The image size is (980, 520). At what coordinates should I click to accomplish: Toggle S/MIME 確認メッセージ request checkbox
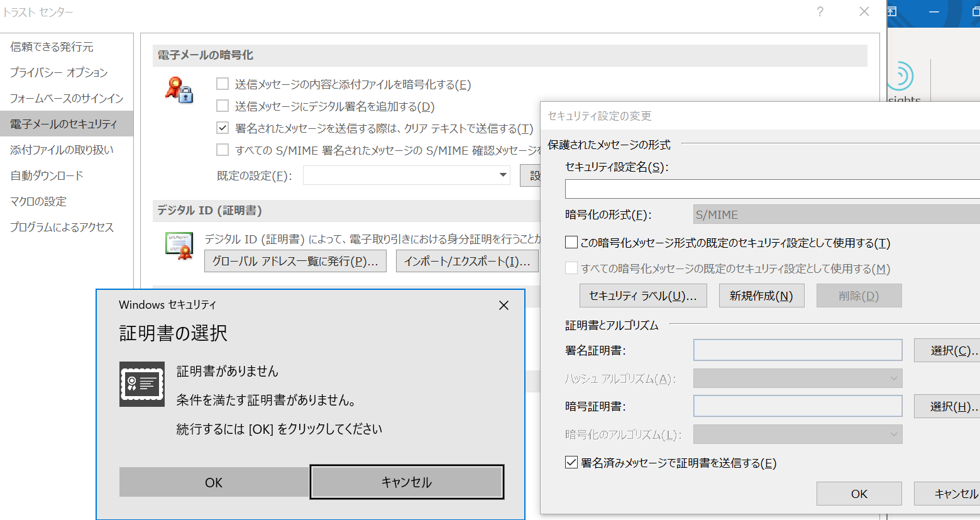pos(223,150)
